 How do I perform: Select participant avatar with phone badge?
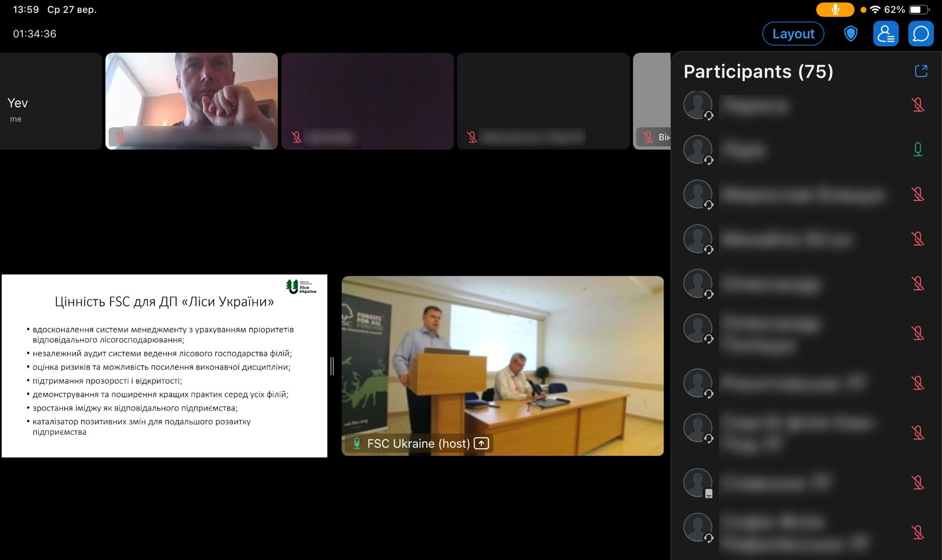[x=698, y=482]
